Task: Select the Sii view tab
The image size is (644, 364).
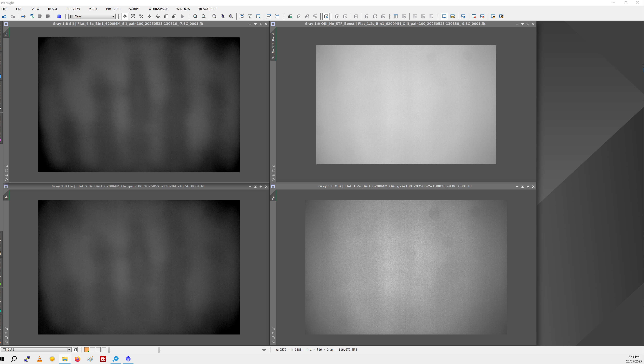Action: pyautogui.click(x=6, y=33)
